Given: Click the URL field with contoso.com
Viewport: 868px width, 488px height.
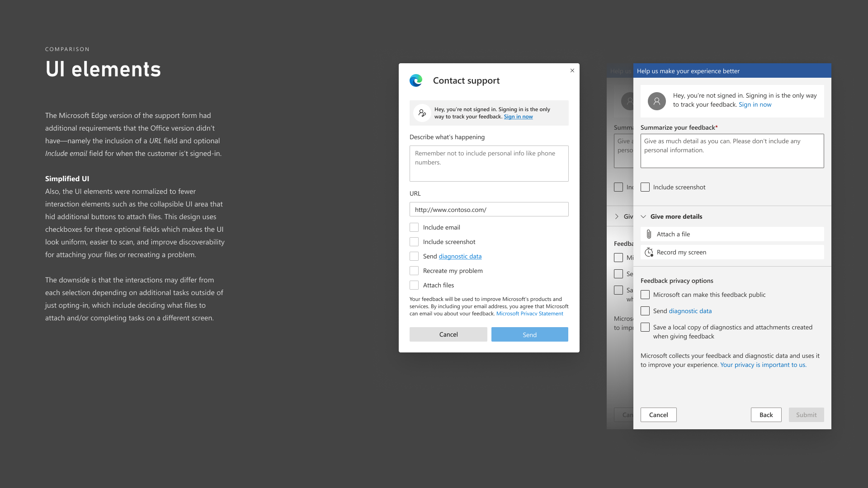Looking at the screenshot, I should [x=489, y=209].
